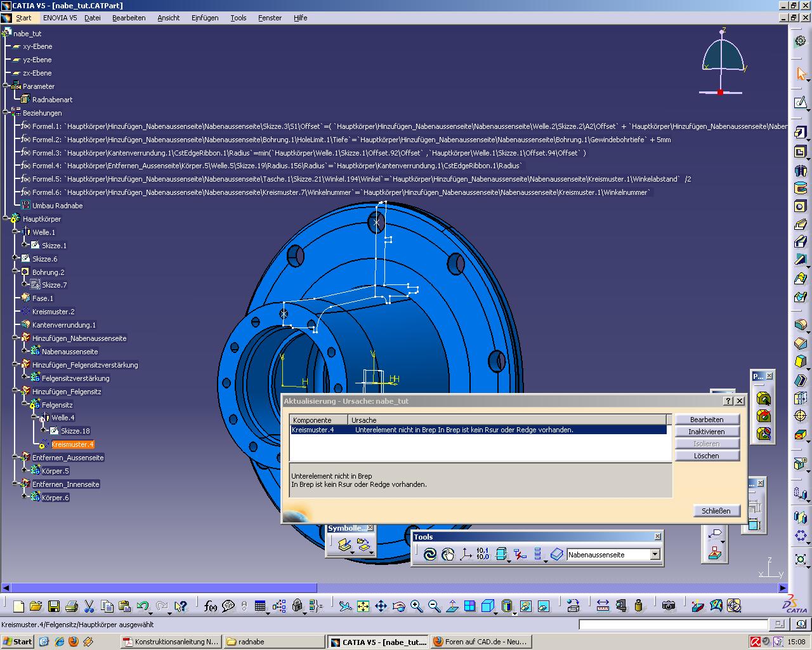Click the Sketcher icon in right toolbar
Screen dimensions: 812x650
point(801,103)
